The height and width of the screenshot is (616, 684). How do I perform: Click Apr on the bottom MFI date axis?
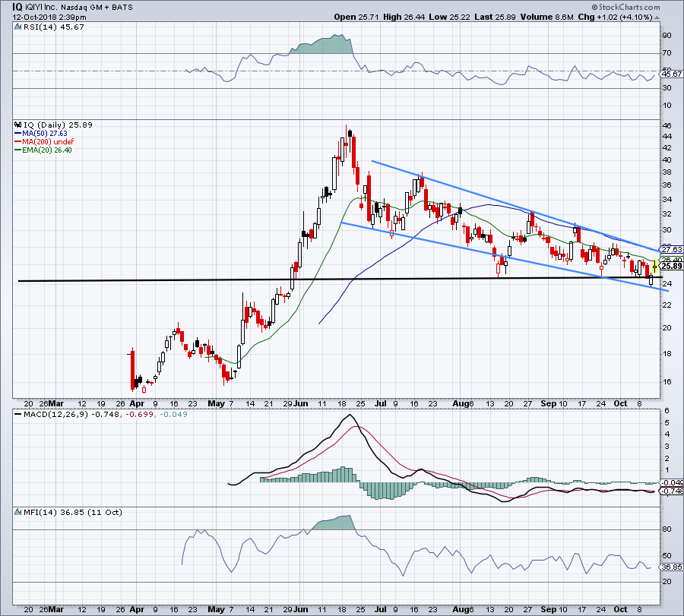(x=137, y=609)
